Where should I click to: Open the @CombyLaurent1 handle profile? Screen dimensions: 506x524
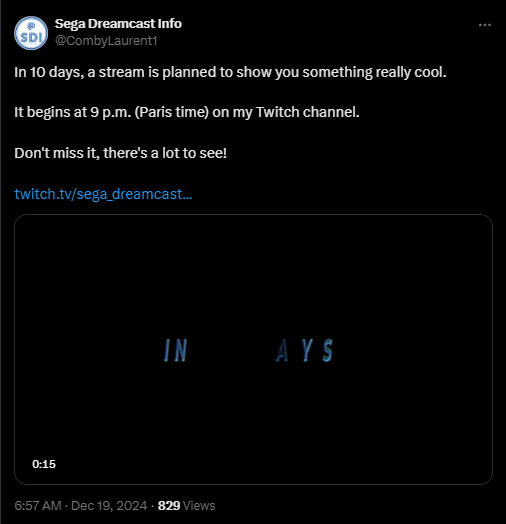tap(106, 41)
